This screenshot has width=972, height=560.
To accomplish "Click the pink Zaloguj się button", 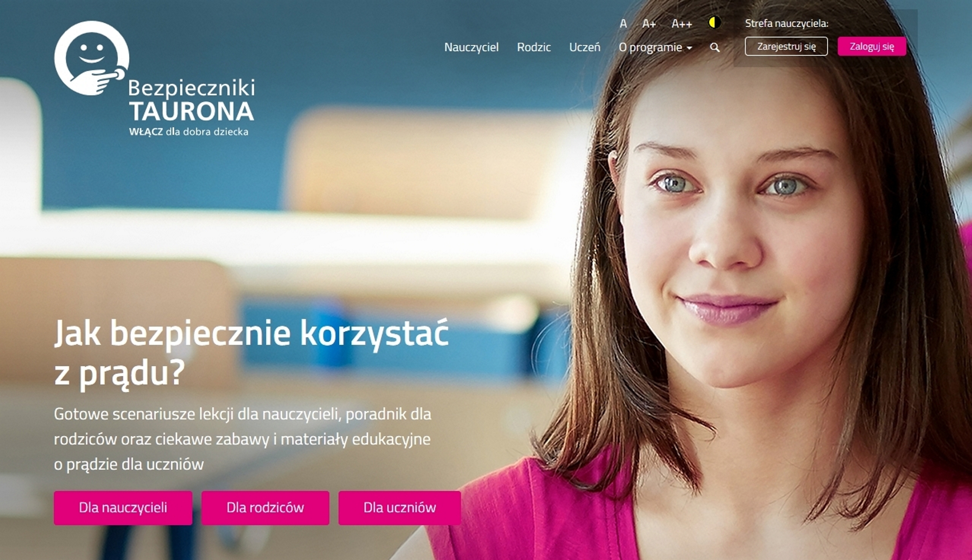I will 872,46.
